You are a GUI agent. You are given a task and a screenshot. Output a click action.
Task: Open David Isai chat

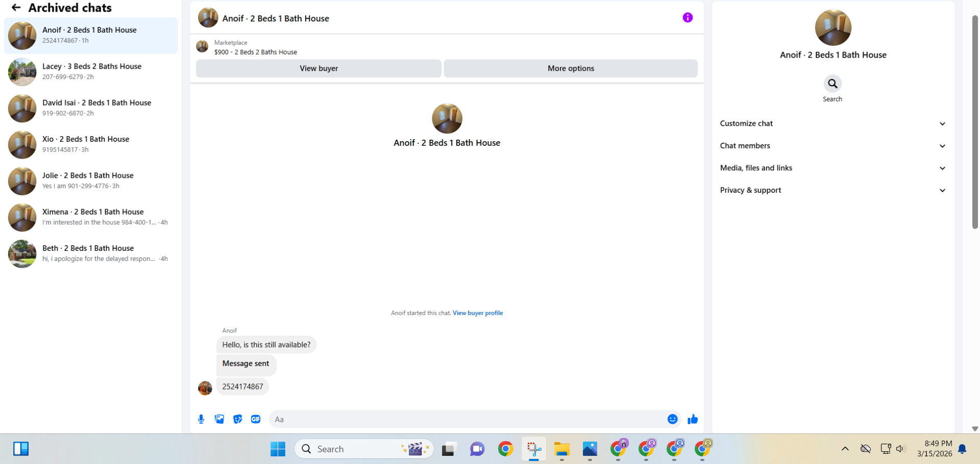[91, 108]
